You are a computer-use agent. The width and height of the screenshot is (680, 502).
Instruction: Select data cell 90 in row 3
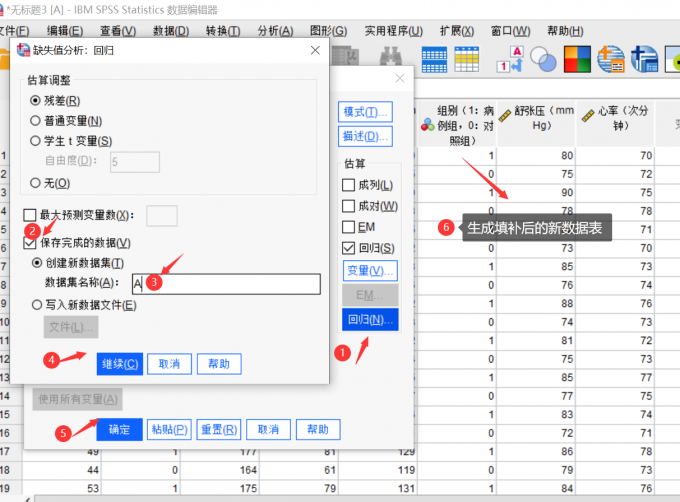point(536,192)
